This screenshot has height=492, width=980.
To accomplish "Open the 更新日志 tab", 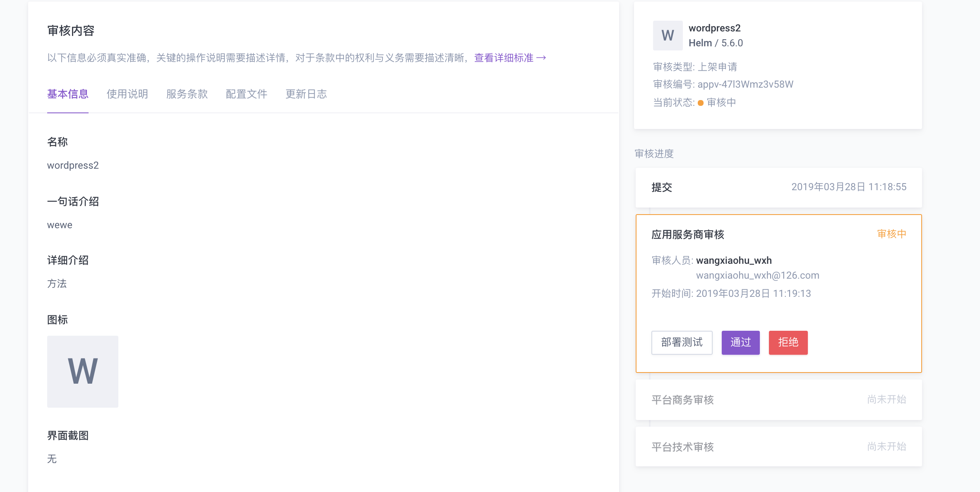I will click(x=306, y=94).
